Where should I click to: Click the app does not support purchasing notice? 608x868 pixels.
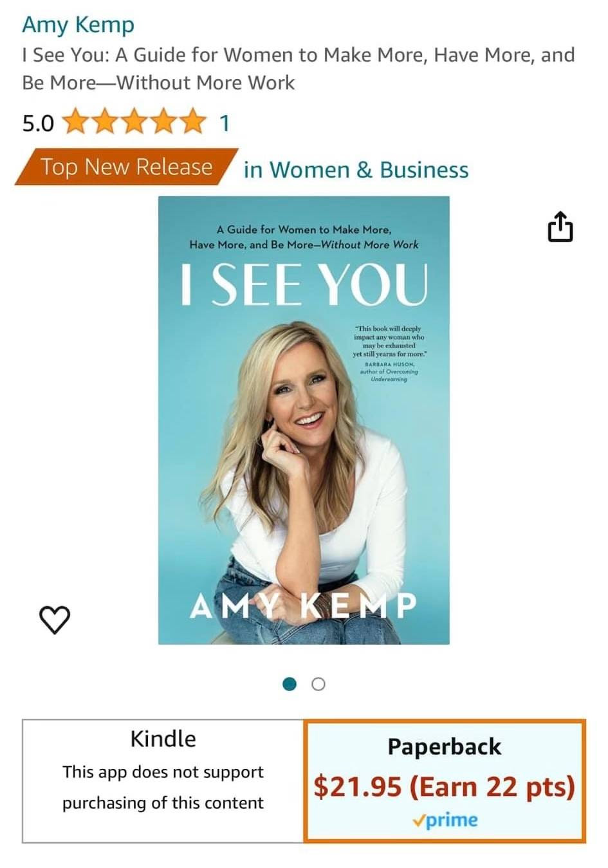(x=163, y=787)
